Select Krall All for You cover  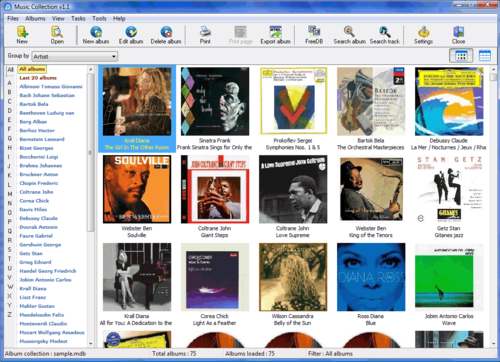pos(137,277)
